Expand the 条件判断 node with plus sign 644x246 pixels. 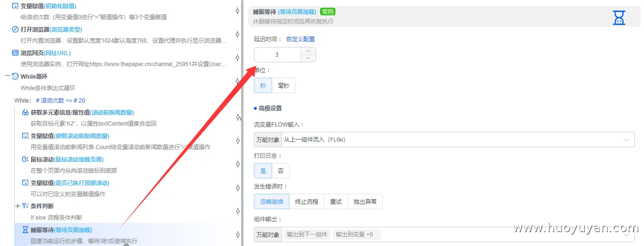coord(18,206)
